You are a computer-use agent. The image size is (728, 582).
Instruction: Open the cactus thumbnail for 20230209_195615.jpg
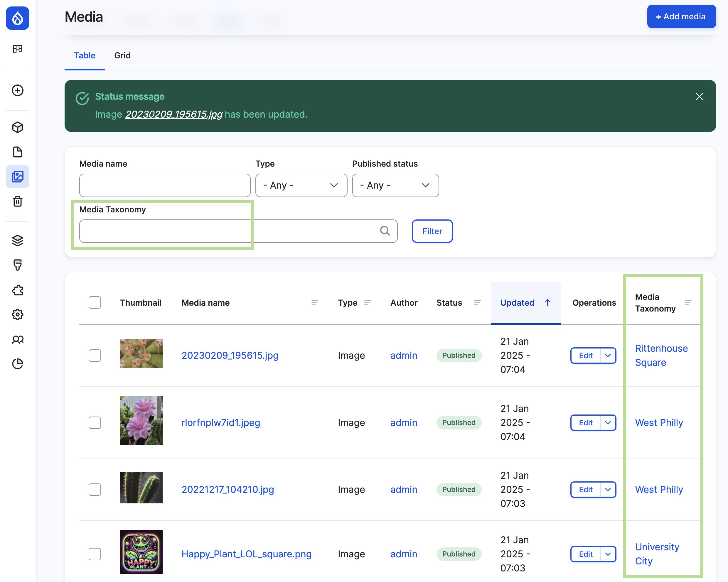click(x=141, y=353)
